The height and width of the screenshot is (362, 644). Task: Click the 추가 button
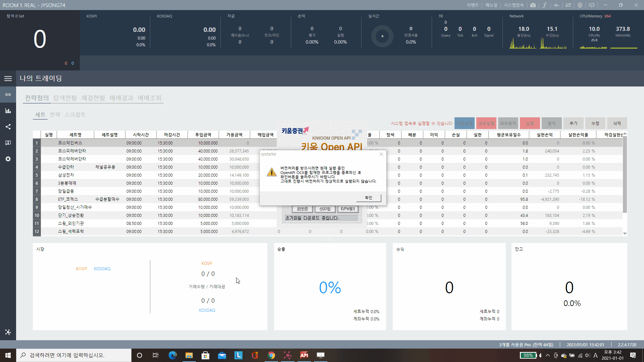point(574,123)
